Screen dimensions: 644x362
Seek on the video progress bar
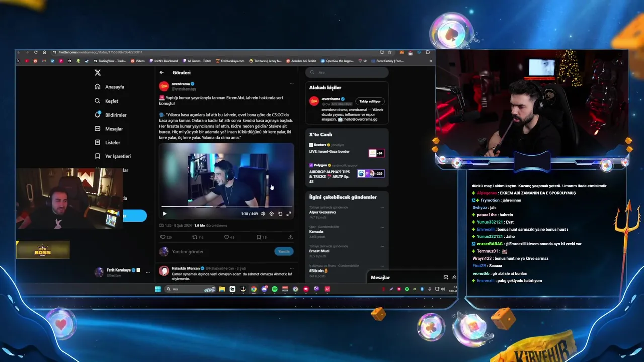(x=226, y=206)
